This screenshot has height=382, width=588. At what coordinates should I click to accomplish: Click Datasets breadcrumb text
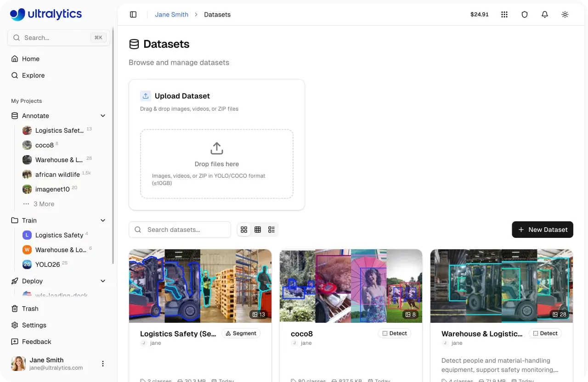pyautogui.click(x=217, y=15)
